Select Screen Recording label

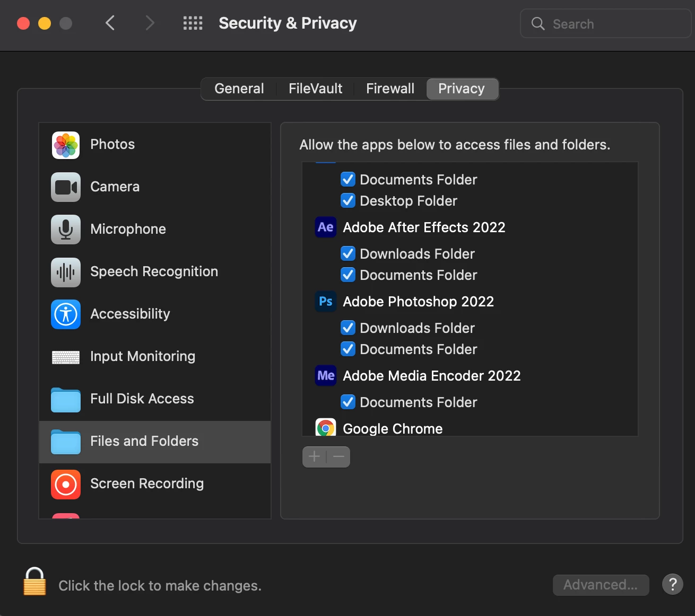(147, 483)
